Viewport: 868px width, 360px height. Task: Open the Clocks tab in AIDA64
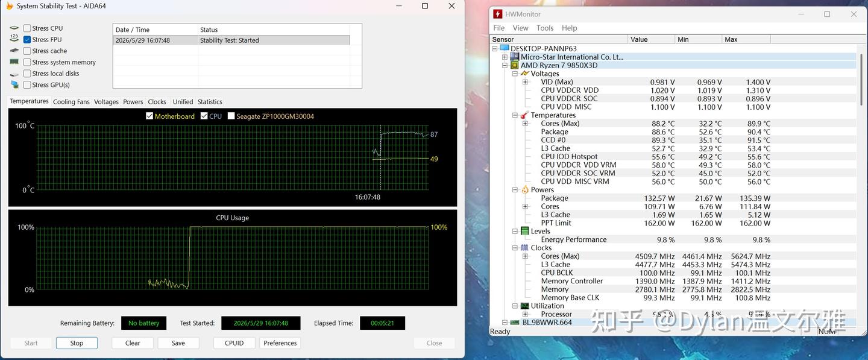click(157, 102)
